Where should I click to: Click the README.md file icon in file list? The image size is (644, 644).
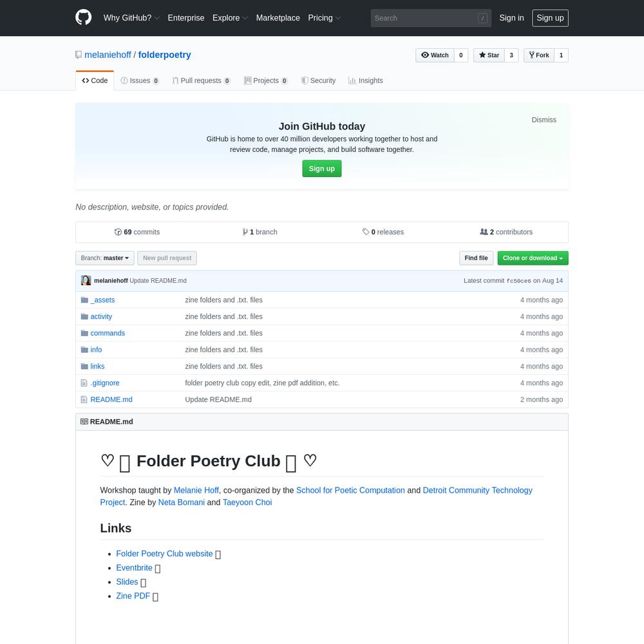tap(84, 399)
